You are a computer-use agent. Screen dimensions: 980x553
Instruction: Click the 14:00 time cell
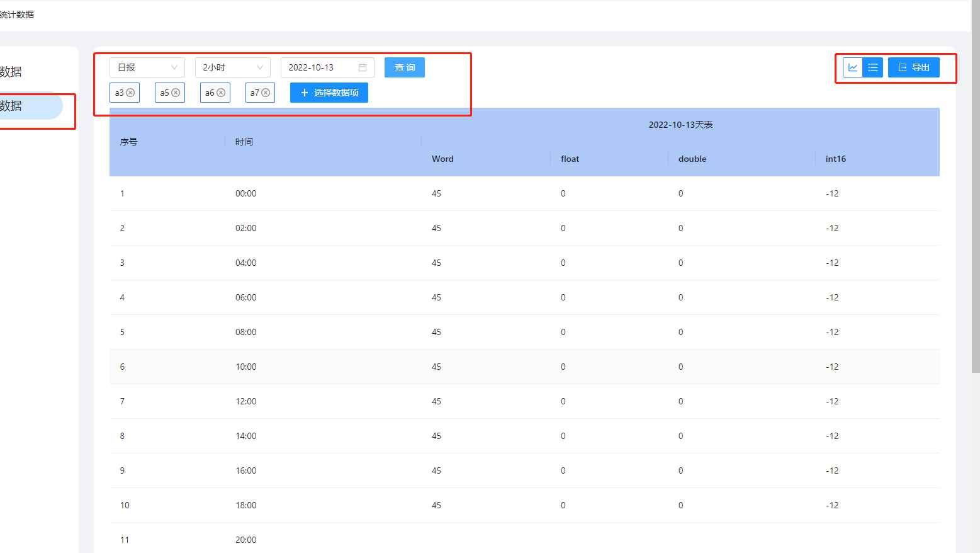[x=246, y=436]
